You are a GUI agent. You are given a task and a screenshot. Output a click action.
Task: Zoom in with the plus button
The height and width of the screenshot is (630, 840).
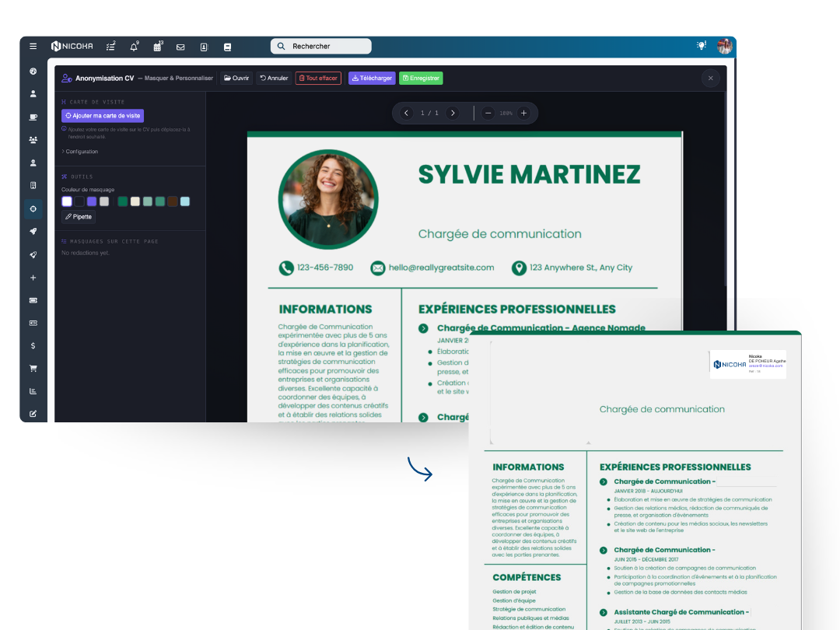pos(523,113)
